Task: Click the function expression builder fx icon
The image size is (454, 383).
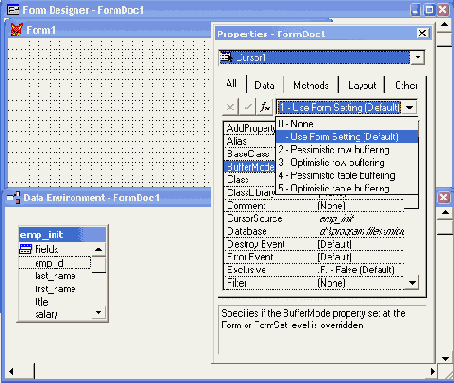Action: point(265,107)
